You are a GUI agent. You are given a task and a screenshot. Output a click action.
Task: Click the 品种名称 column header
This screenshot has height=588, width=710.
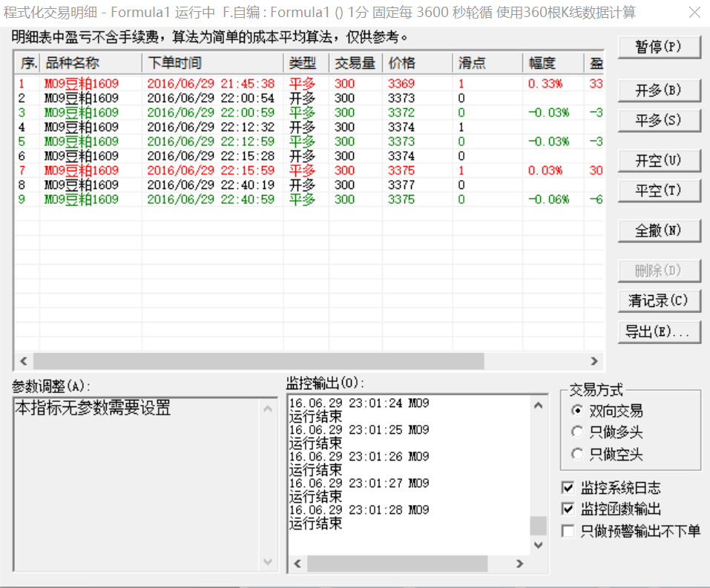point(91,63)
